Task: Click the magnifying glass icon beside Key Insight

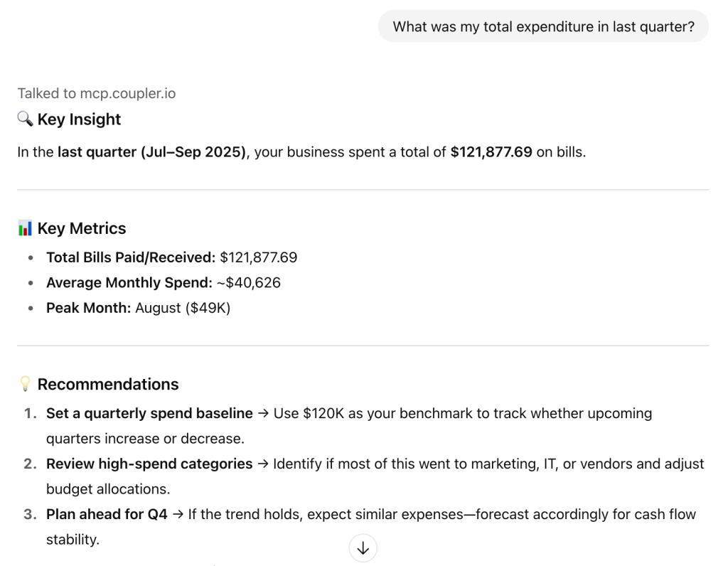Action: pyautogui.click(x=25, y=119)
